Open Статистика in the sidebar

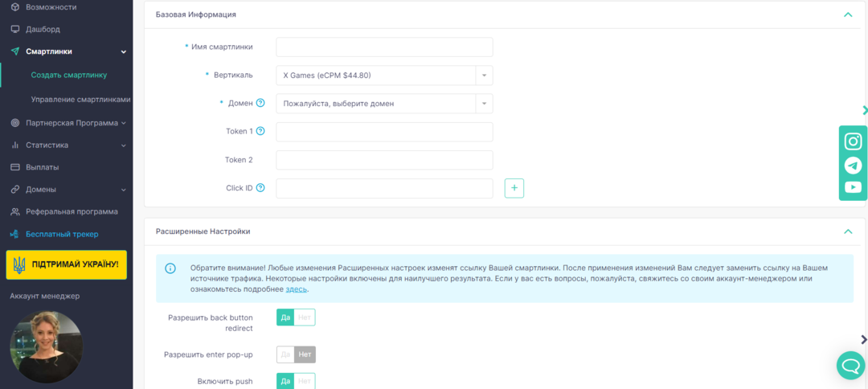[47, 145]
